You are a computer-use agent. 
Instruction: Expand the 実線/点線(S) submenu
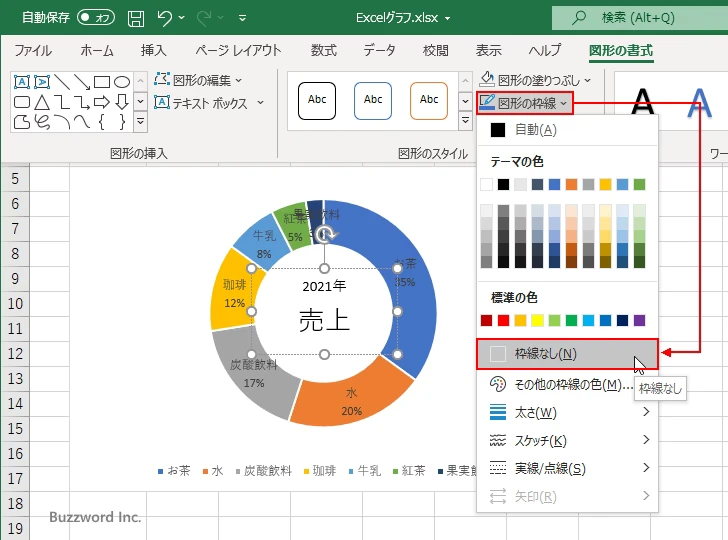[x=567, y=468]
